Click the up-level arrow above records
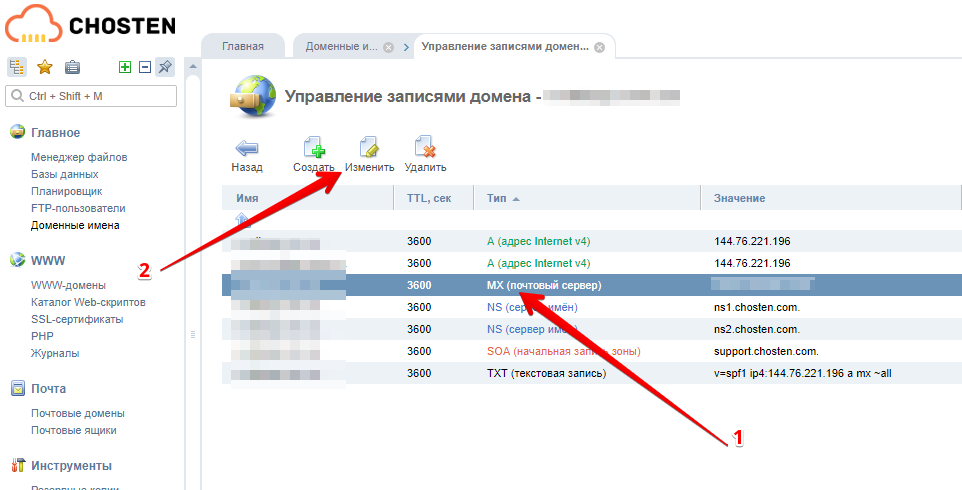 click(x=242, y=220)
